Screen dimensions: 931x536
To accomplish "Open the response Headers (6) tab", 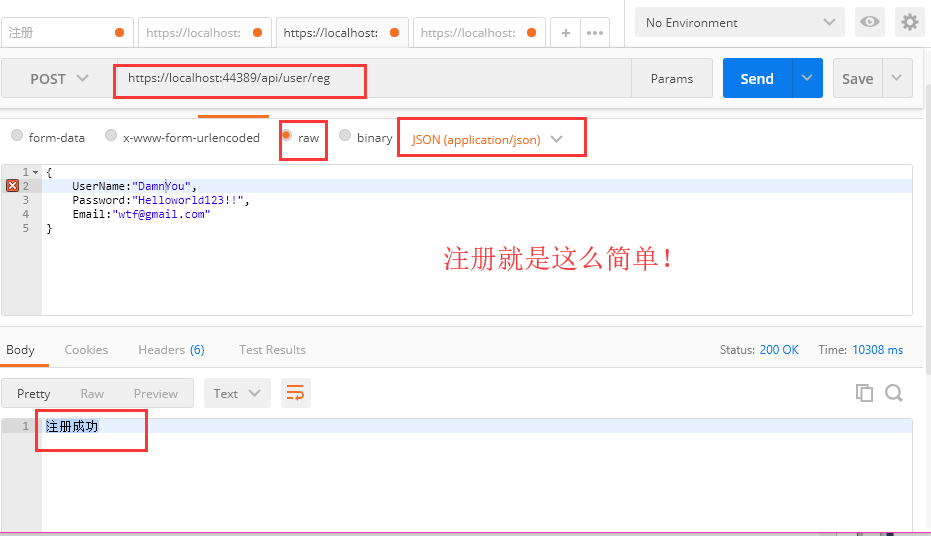I will 171,350.
